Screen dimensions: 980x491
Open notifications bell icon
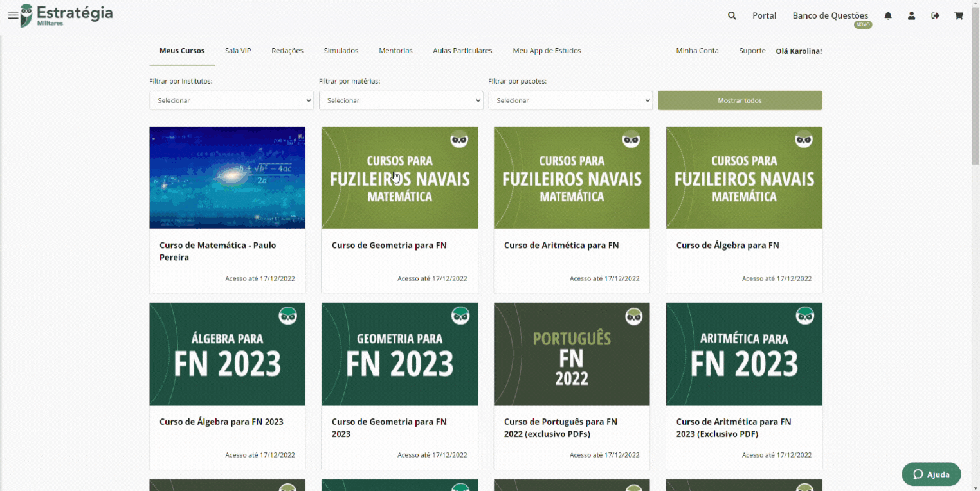[x=888, y=15]
